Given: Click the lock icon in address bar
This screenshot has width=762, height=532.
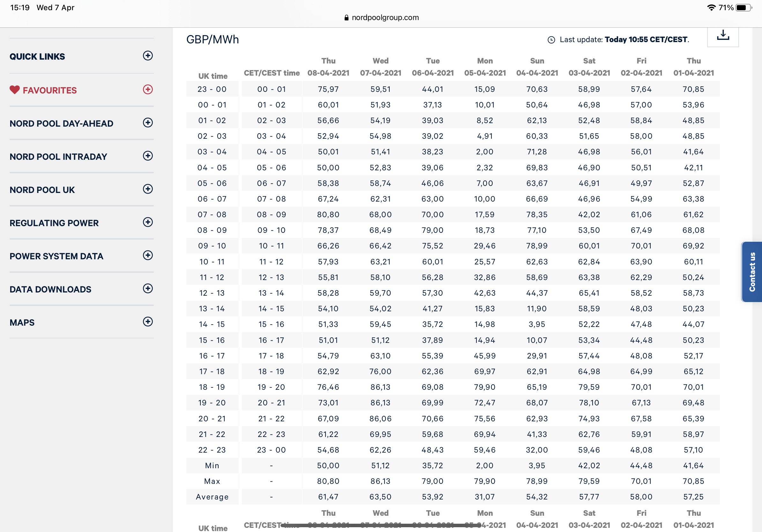Looking at the screenshot, I should click(346, 18).
